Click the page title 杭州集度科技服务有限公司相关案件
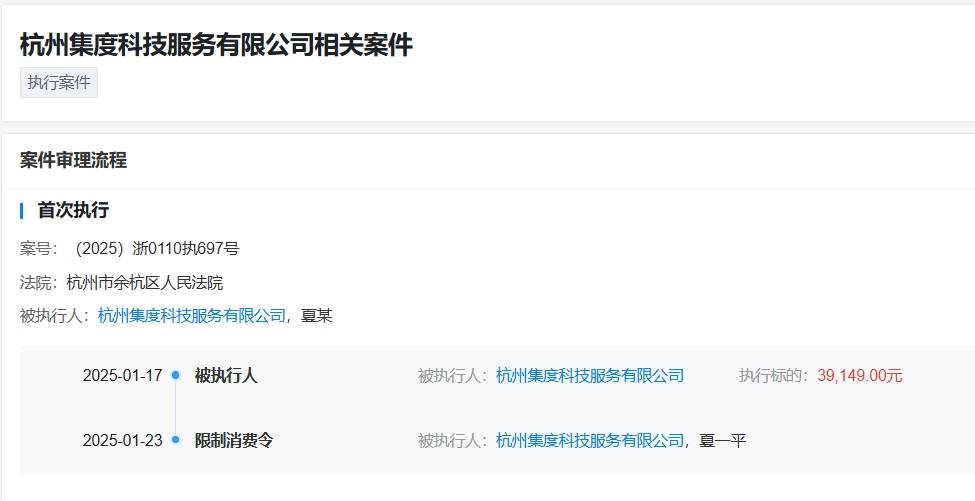 (216, 45)
